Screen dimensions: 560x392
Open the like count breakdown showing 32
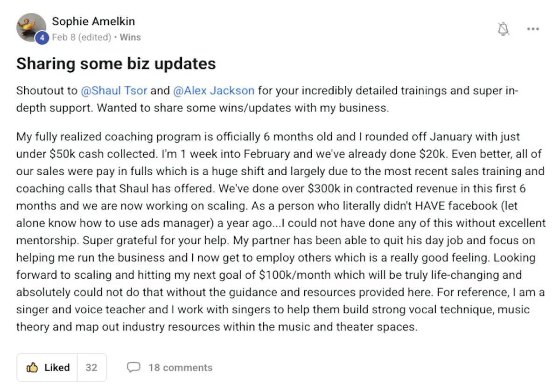91,367
